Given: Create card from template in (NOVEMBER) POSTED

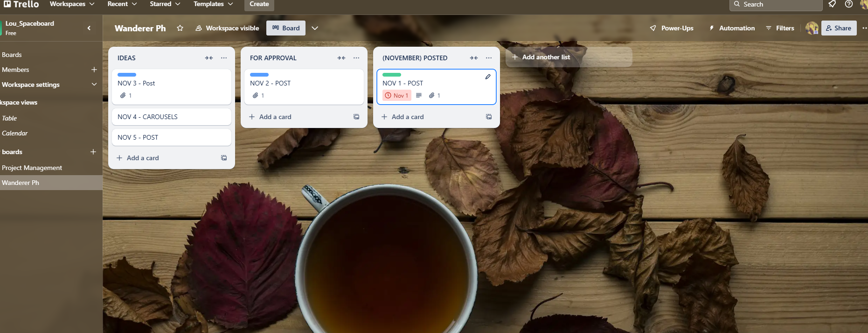Looking at the screenshot, I should (489, 117).
